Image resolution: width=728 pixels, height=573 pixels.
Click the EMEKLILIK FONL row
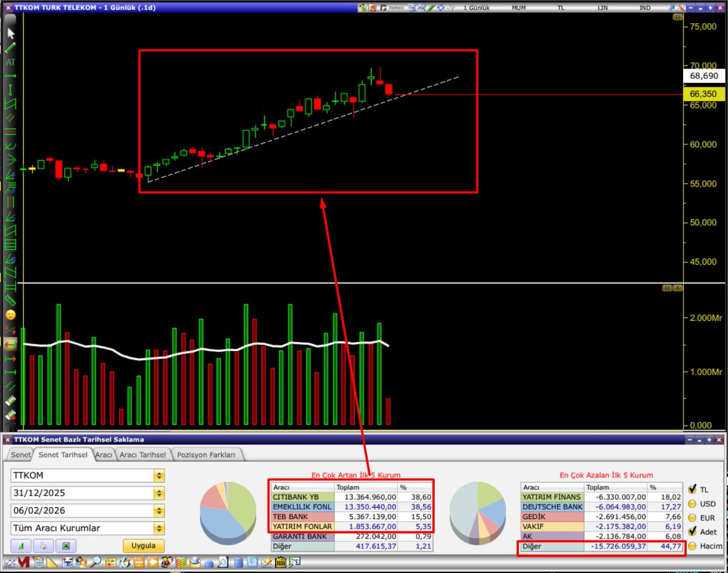351,507
